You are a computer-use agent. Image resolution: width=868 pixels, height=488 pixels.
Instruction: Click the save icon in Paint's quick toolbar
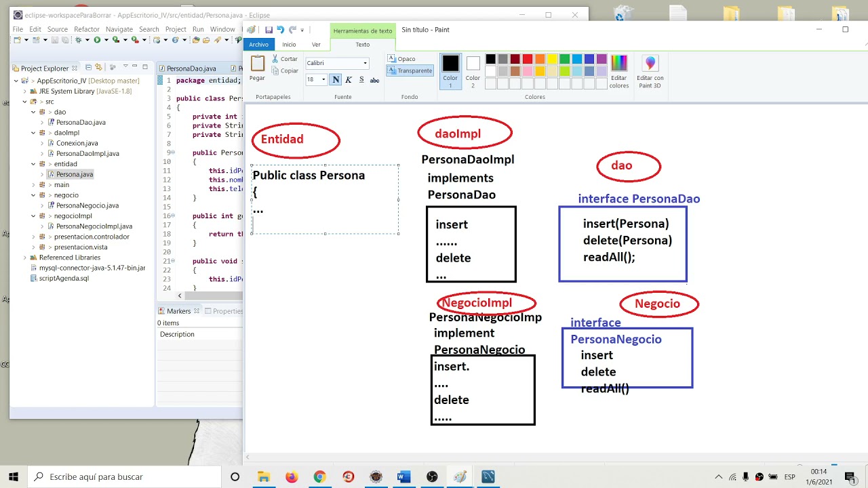point(269,30)
